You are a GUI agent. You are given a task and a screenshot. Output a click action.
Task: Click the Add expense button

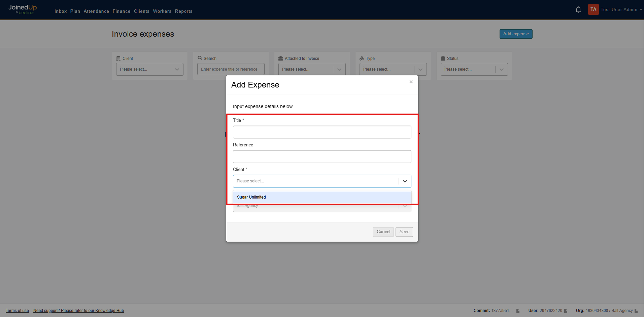516,34
